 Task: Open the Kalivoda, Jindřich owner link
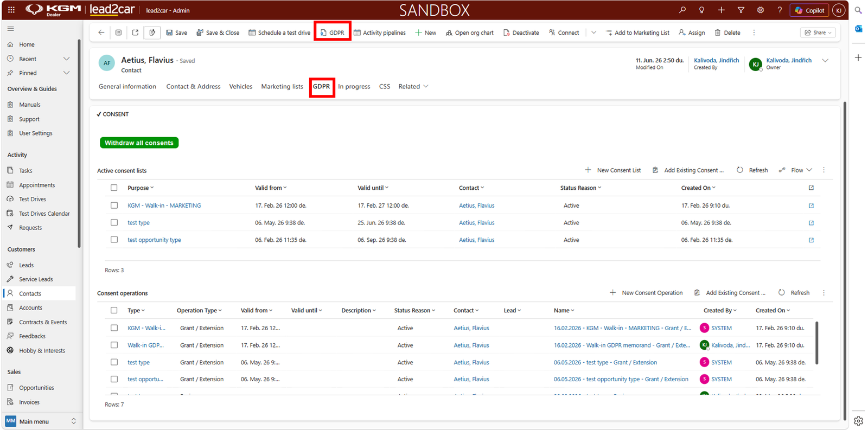point(789,60)
